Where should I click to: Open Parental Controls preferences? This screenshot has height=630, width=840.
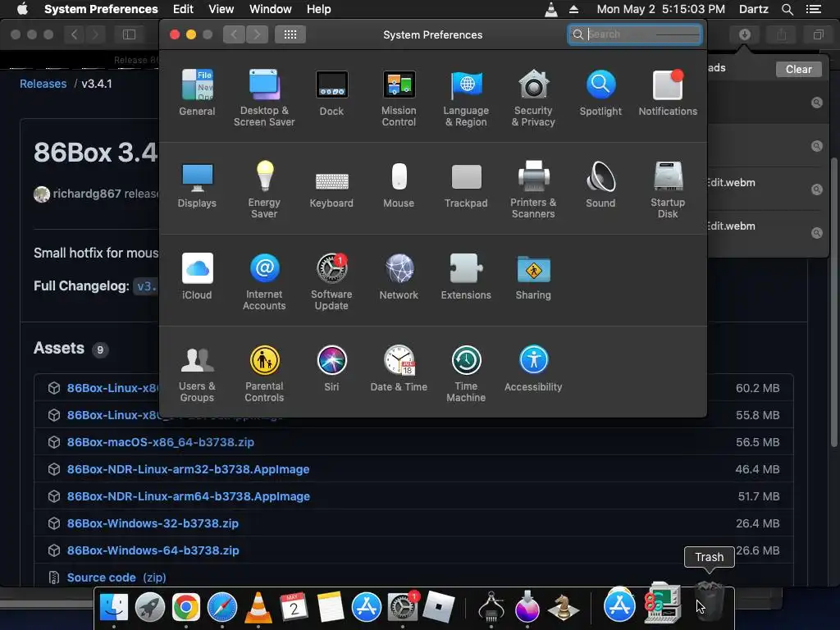[x=264, y=373]
